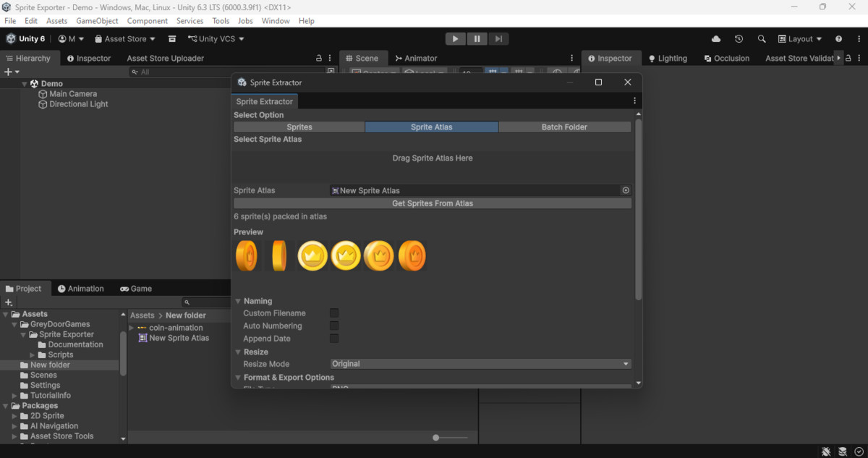868x458 pixels.
Task: Collapse the Demo scene in Hierarchy
Action: click(25, 84)
